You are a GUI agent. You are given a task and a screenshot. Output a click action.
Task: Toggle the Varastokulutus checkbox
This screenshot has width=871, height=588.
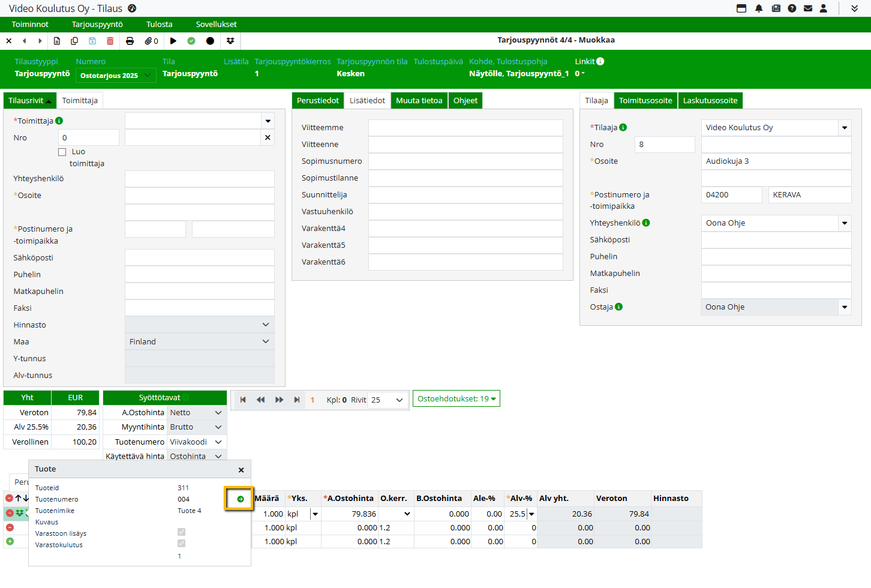coord(181,544)
